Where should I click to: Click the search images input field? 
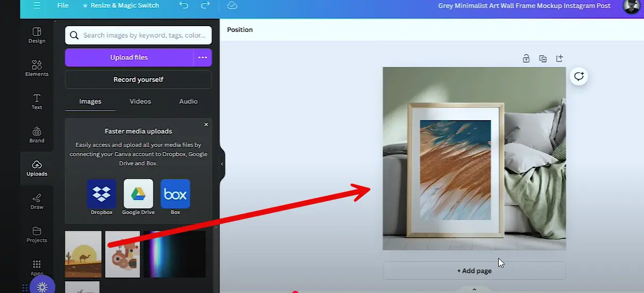(144, 36)
